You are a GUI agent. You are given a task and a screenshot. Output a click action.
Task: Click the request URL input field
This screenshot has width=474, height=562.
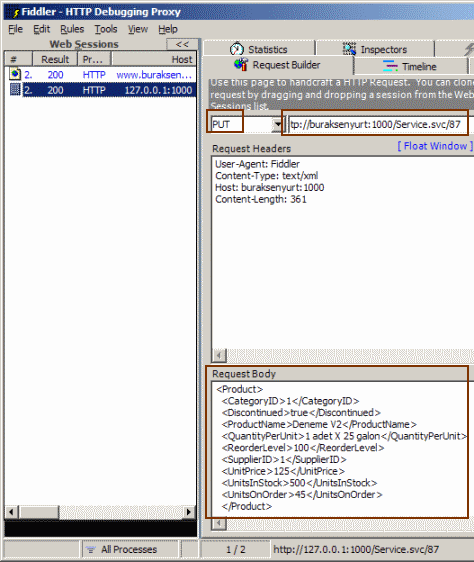[x=381, y=124]
